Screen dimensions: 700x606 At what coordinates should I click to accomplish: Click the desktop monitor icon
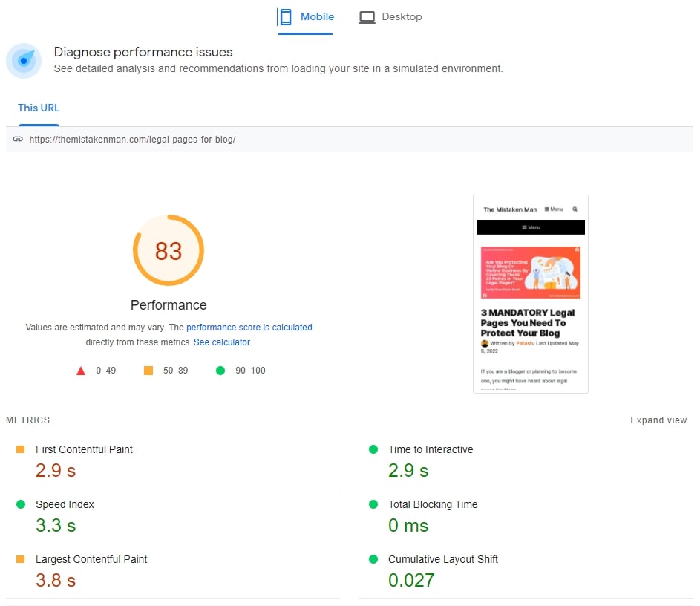click(367, 17)
